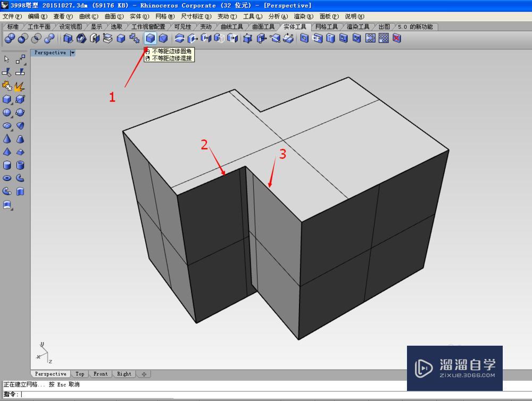Click the Boolean Intersection icon
Image resolution: width=532 pixels, height=401 pixels.
36,38
